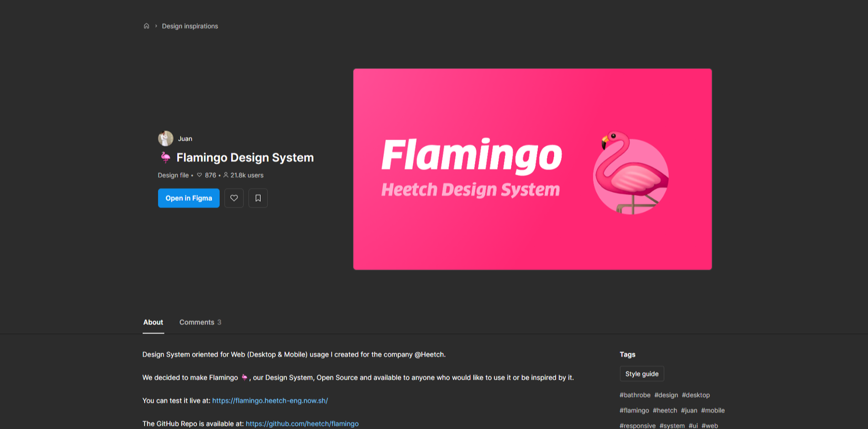
Task: Select the #mobile tag
Action: (x=713, y=411)
